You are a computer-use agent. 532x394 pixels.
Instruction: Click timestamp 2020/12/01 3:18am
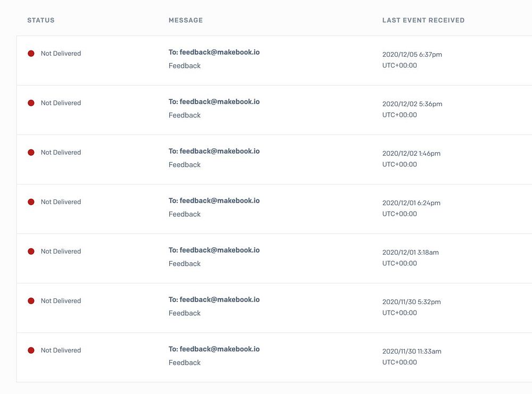pyautogui.click(x=411, y=253)
